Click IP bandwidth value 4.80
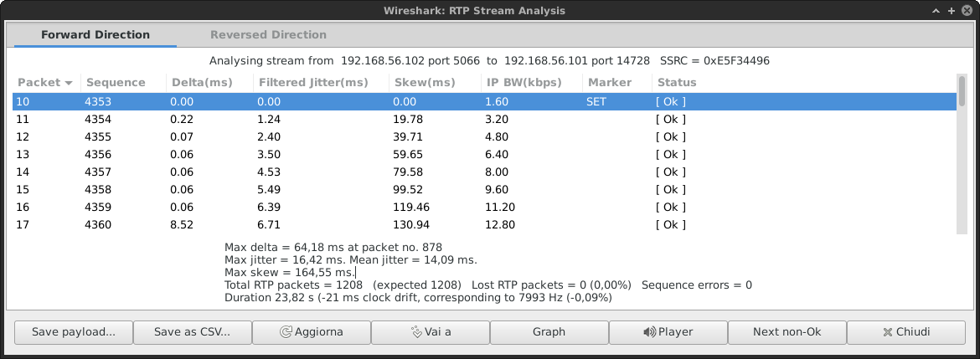980x359 pixels. (496, 136)
